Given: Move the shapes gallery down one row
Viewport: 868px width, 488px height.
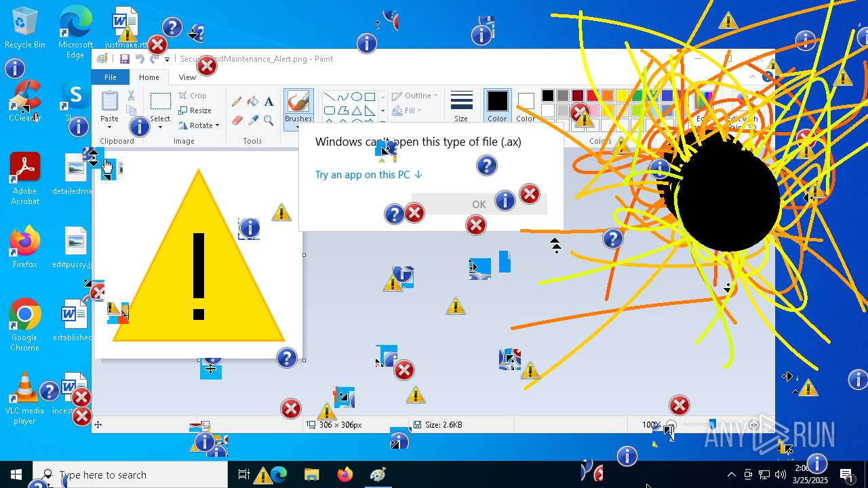Looking at the screenshot, I should tap(382, 110).
